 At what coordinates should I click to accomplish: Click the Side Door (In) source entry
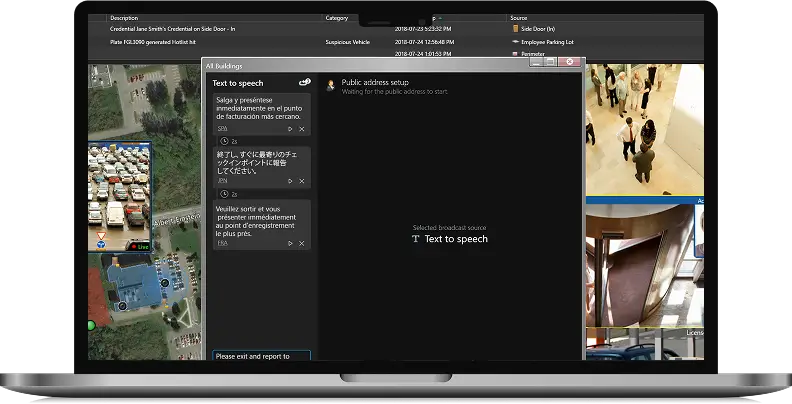point(540,29)
